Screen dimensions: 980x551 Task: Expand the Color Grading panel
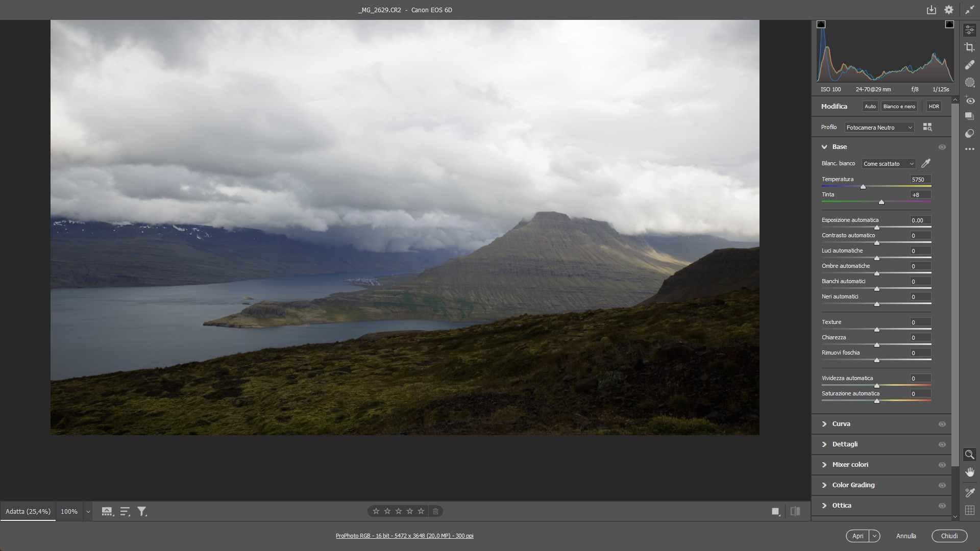[824, 485]
